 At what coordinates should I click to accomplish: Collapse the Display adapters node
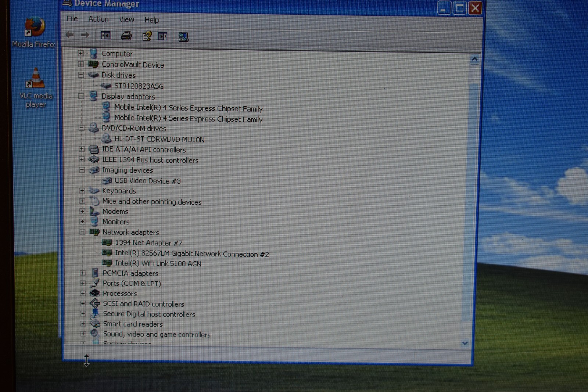coord(81,96)
